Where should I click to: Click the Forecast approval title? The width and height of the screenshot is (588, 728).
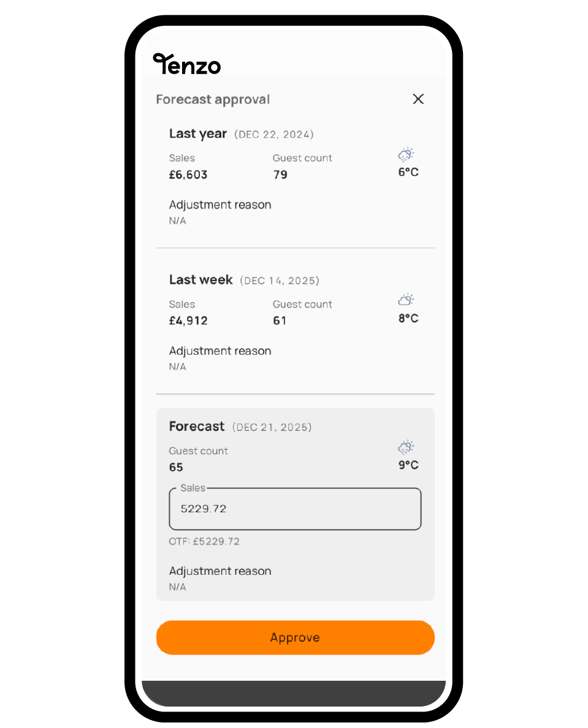(213, 99)
